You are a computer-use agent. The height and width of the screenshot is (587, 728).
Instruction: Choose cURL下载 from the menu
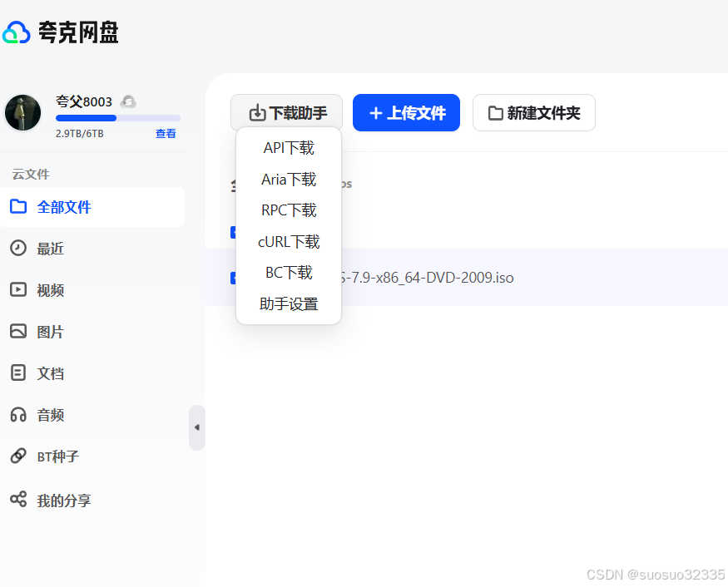click(289, 242)
